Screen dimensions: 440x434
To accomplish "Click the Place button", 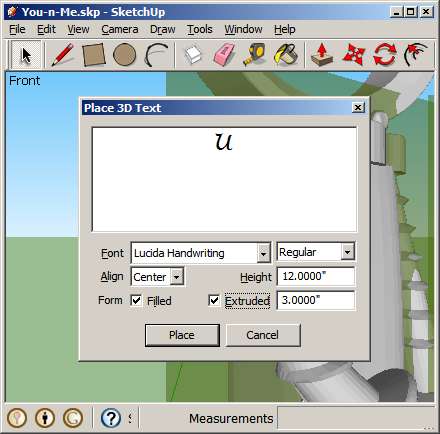I will coord(182,335).
